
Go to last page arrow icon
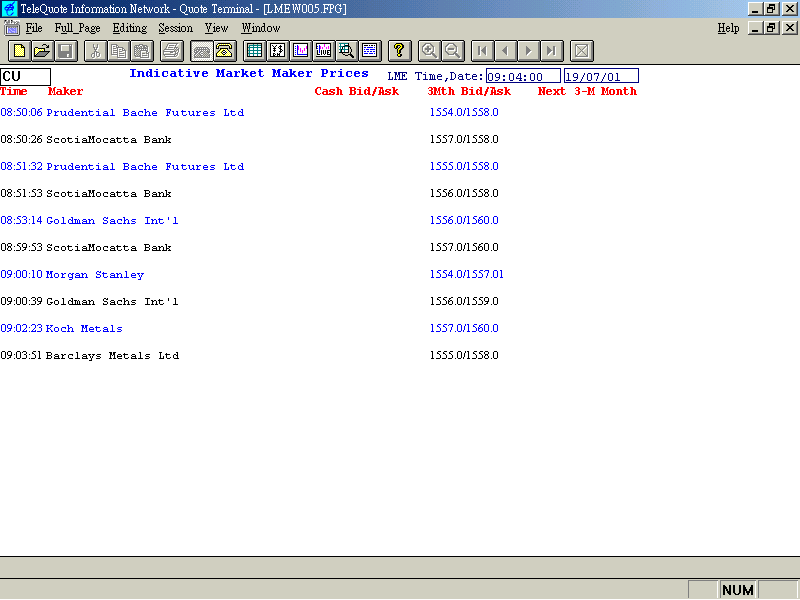[x=552, y=51]
